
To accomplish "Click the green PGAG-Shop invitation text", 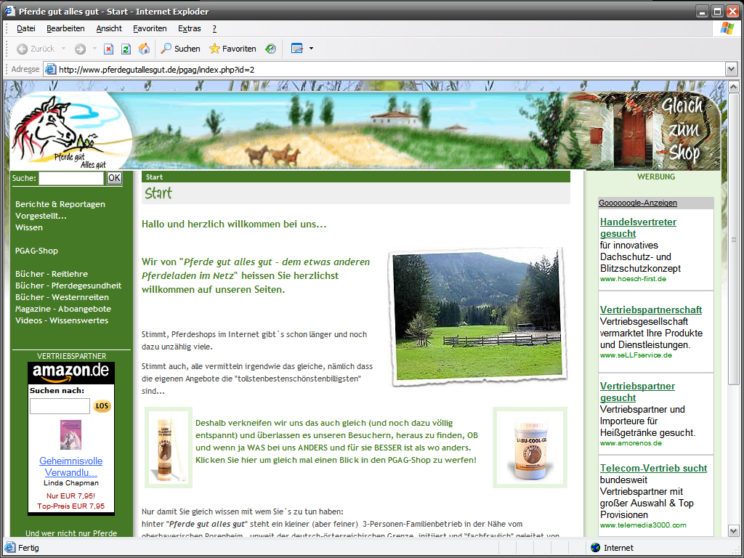I will 336,441.
